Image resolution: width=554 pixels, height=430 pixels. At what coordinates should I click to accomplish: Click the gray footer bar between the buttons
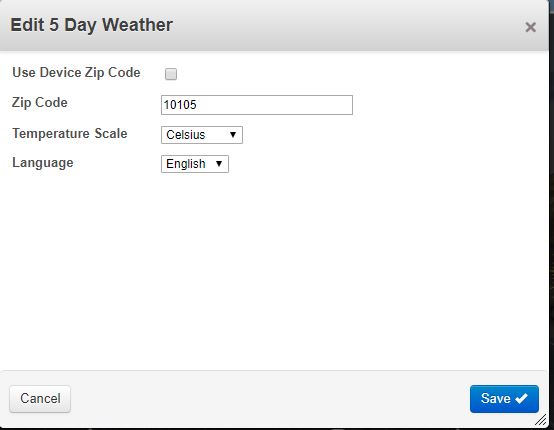[270, 399]
